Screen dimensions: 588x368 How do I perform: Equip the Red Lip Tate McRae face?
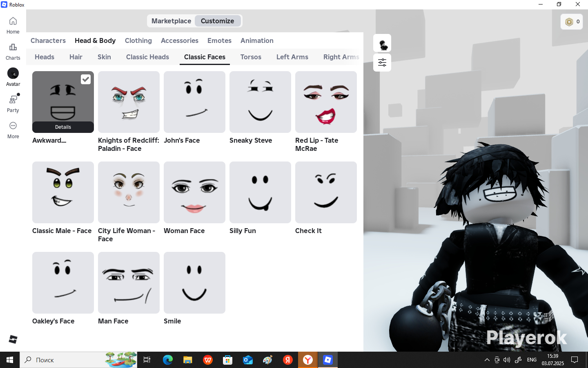pyautogui.click(x=326, y=102)
